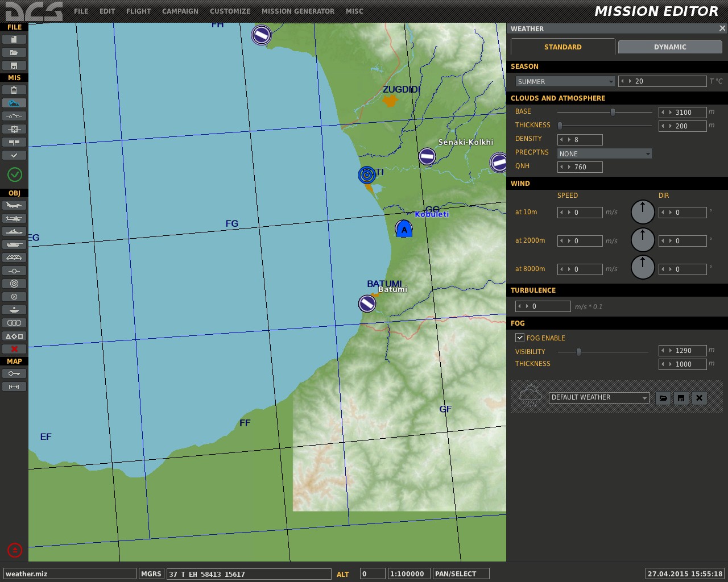Open the FILE menu

81,11
